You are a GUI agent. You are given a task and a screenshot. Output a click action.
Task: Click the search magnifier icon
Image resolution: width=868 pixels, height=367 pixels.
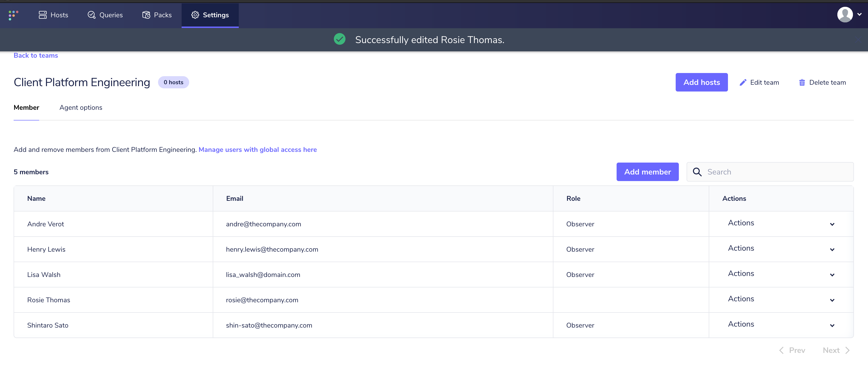pos(697,172)
